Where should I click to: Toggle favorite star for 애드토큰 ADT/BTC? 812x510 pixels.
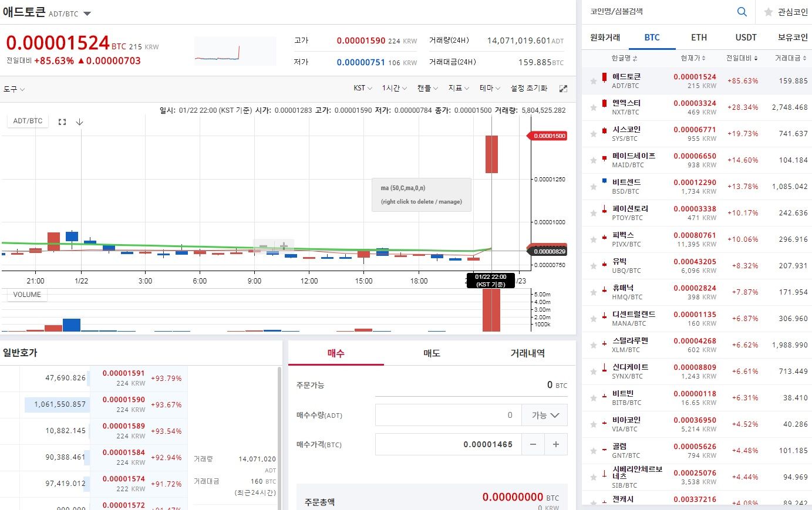[x=594, y=81]
